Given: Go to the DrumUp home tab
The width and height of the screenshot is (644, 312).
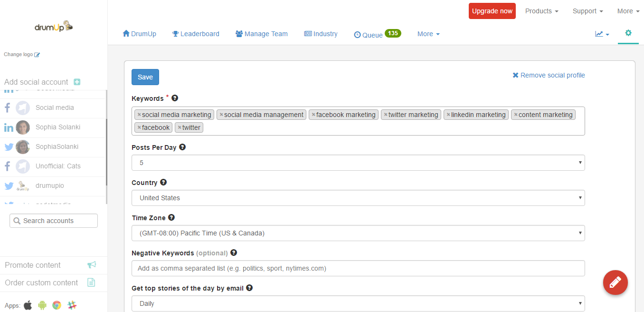Looking at the screenshot, I should [140, 34].
